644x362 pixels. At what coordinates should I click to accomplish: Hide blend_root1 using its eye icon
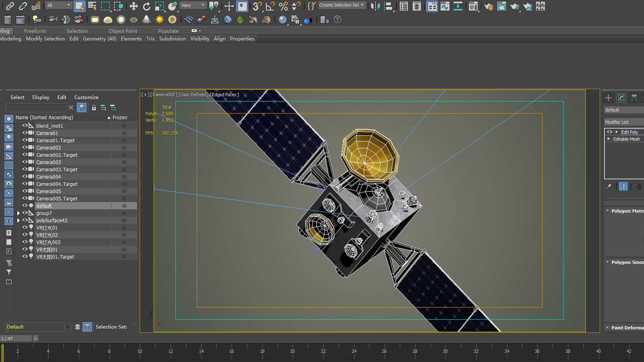[25, 126]
